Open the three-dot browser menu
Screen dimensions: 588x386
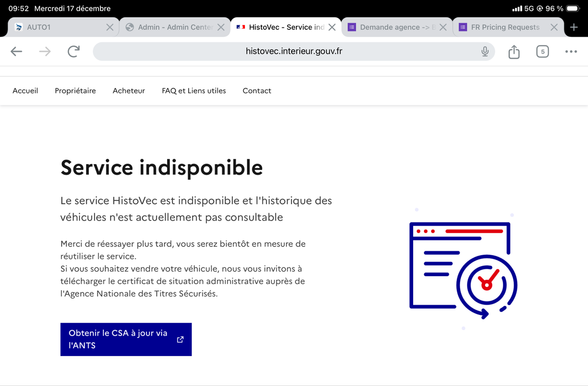tap(571, 51)
